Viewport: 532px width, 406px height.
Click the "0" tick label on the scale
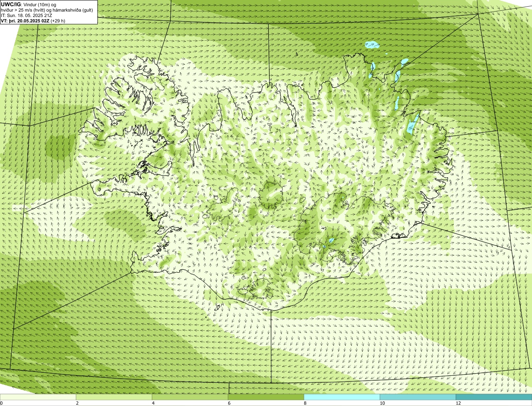coord(1,403)
